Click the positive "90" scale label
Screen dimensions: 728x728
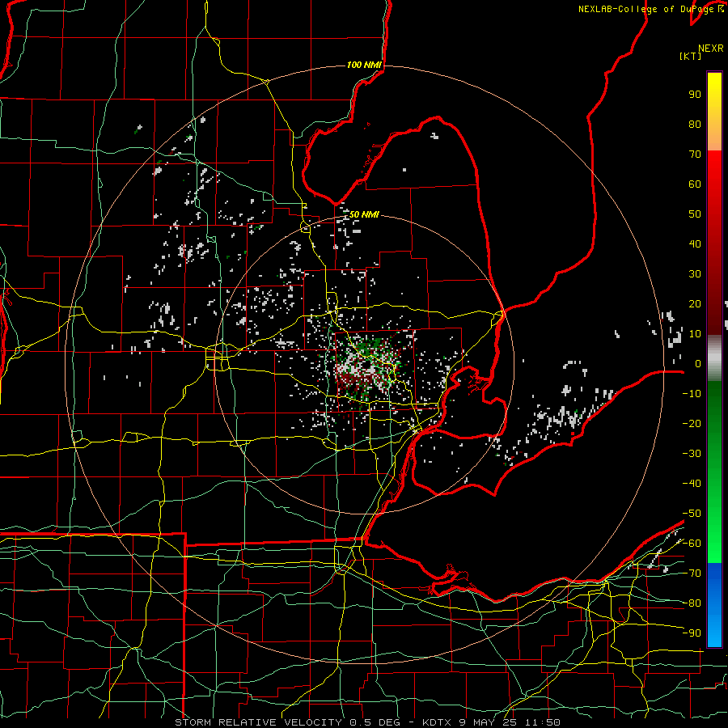[695, 95]
